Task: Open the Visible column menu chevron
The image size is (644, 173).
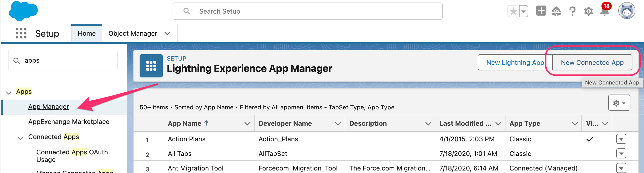Action: tap(605, 123)
